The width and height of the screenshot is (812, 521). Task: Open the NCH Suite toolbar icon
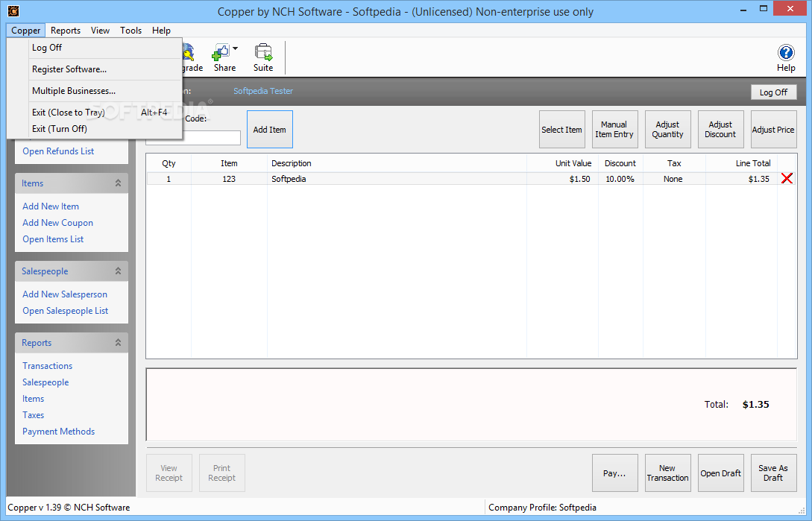[x=263, y=57]
